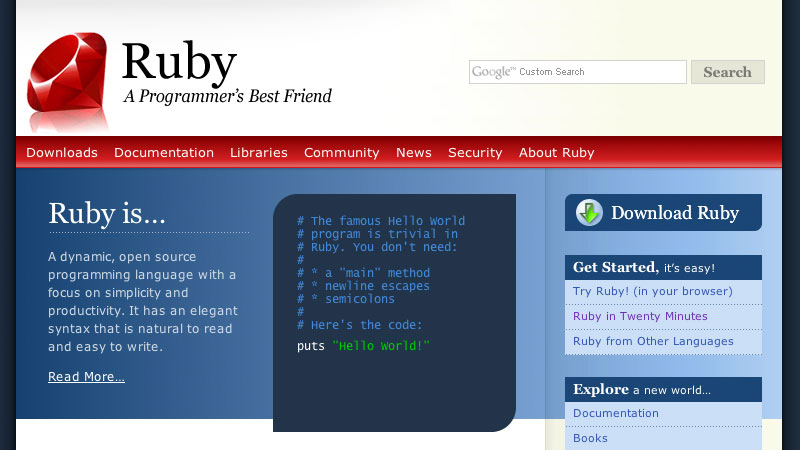Viewport: 800px width, 450px height.
Task: Open the Downloads menu item
Action: 62,153
